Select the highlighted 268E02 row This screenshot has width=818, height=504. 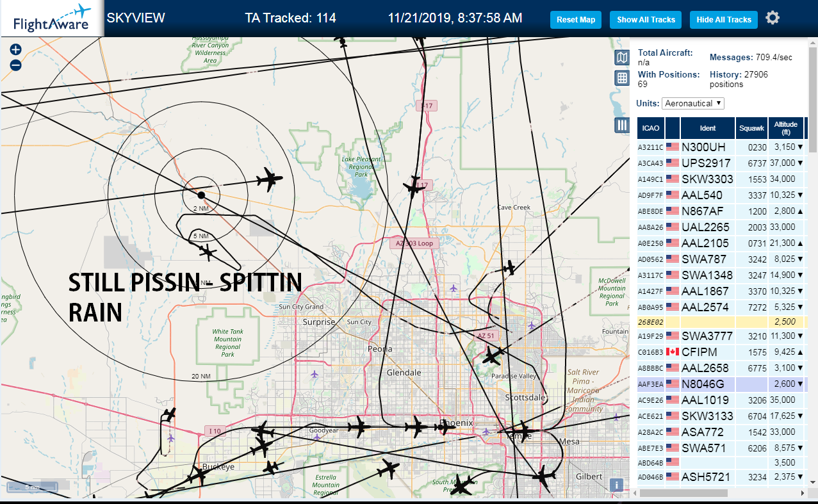coord(722,321)
